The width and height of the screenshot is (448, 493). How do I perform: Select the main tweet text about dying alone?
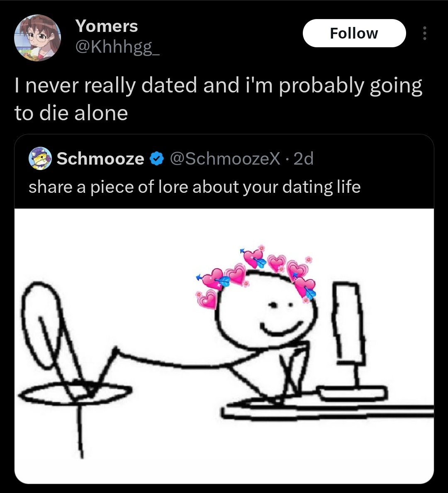218,99
